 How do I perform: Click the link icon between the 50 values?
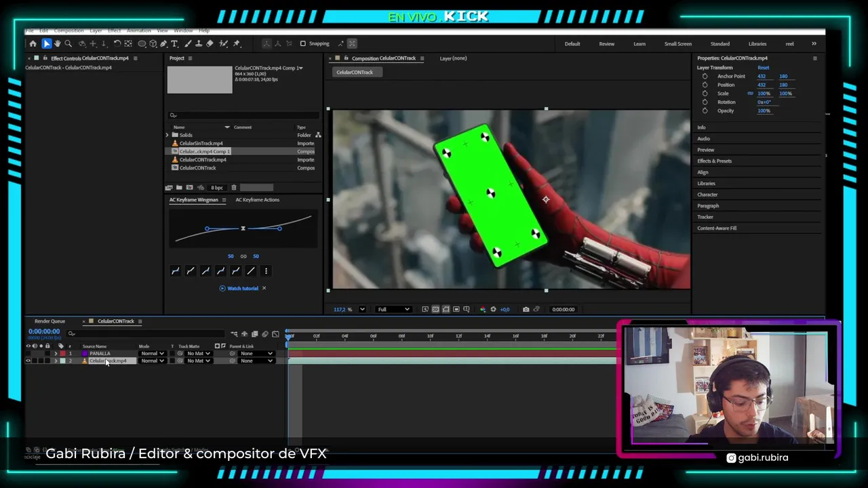(243, 256)
